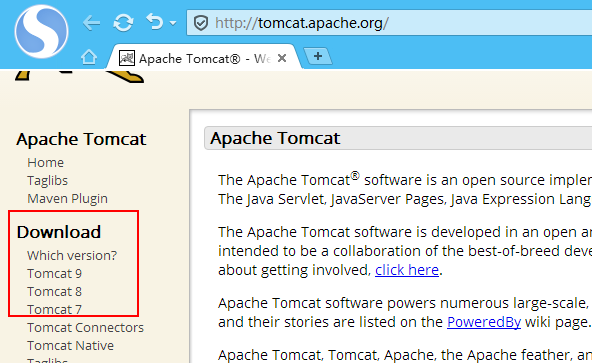
Task: Go back with the back arrow
Action: click(91, 23)
